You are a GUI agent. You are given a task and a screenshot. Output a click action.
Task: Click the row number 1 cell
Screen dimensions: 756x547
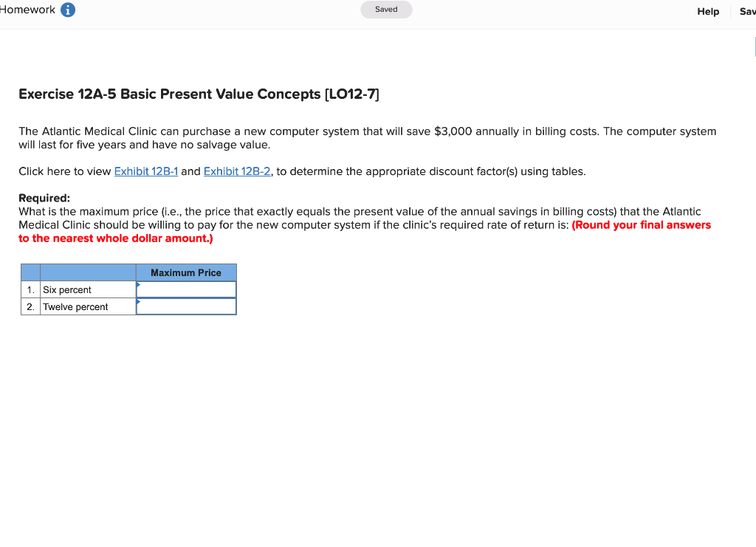click(x=30, y=289)
